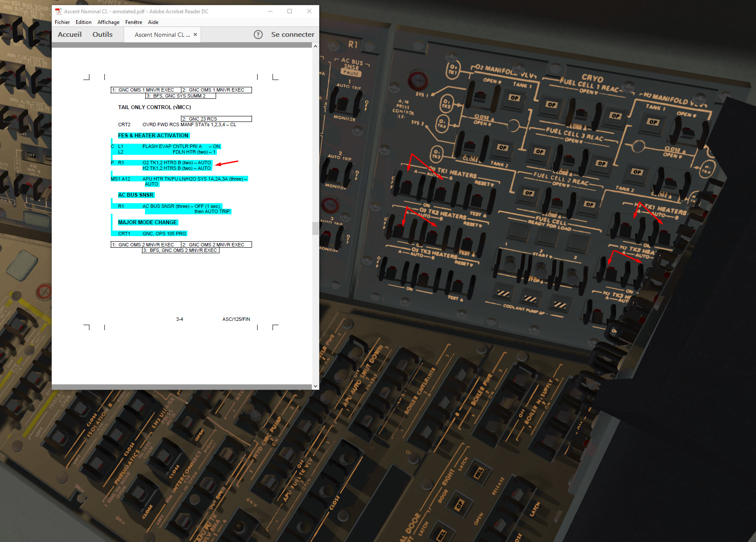Click the red arrow annotation in the PDF

pos(226,163)
